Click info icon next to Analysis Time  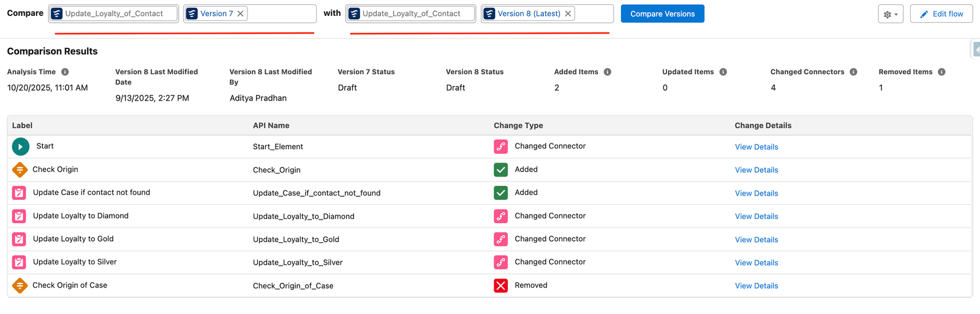pos(65,72)
